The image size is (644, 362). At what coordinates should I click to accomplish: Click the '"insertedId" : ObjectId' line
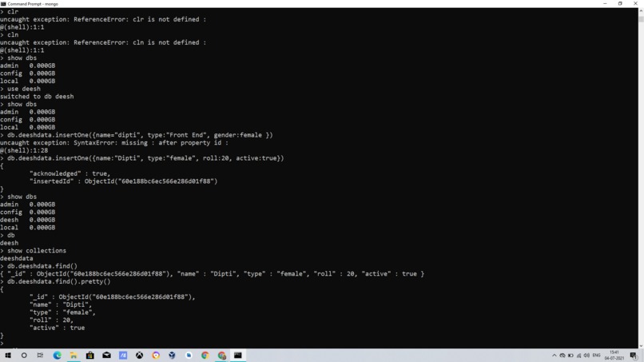123,181
